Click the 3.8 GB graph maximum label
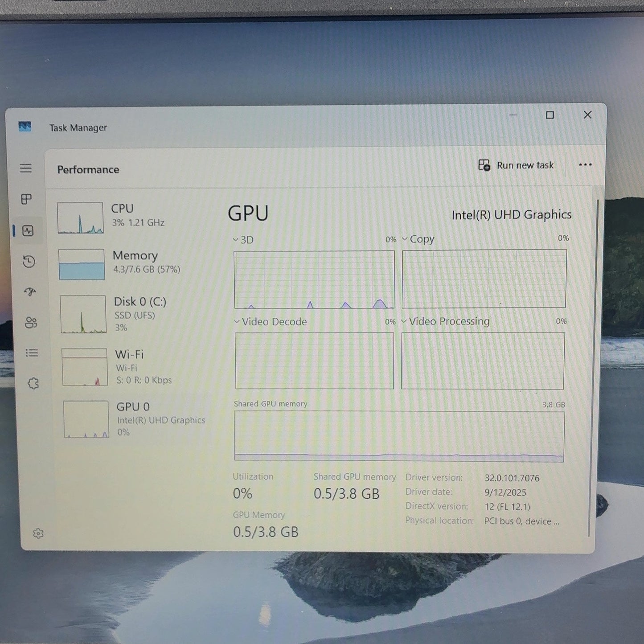Image resolution: width=644 pixels, height=644 pixels. coord(554,405)
